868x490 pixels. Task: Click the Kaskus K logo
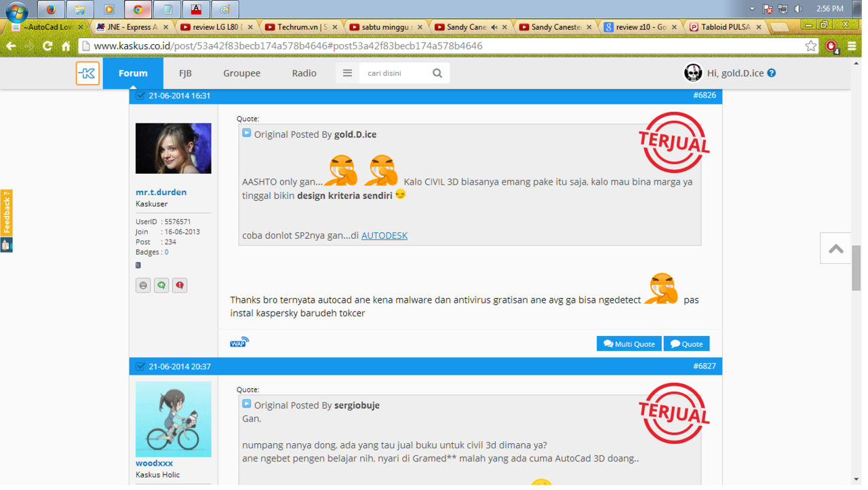pyautogui.click(x=87, y=73)
